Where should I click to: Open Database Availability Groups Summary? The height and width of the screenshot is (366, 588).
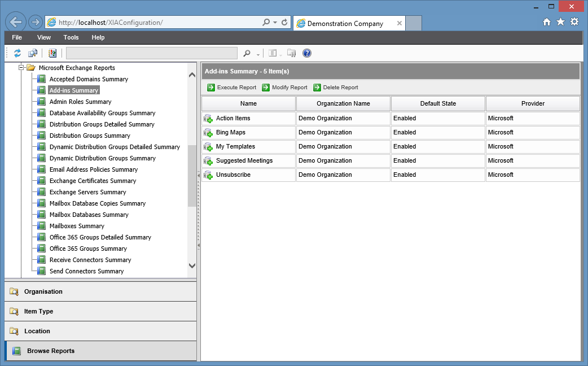coord(102,113)
